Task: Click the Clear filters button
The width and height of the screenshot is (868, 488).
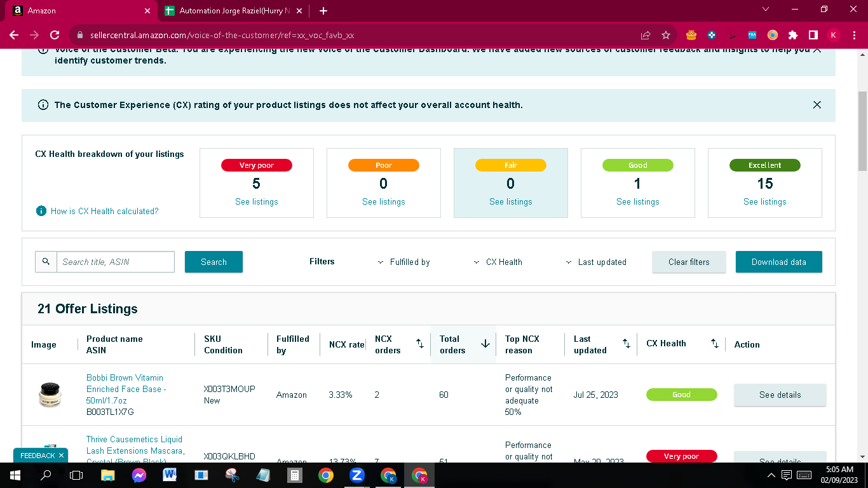Action: coord(689,262)
